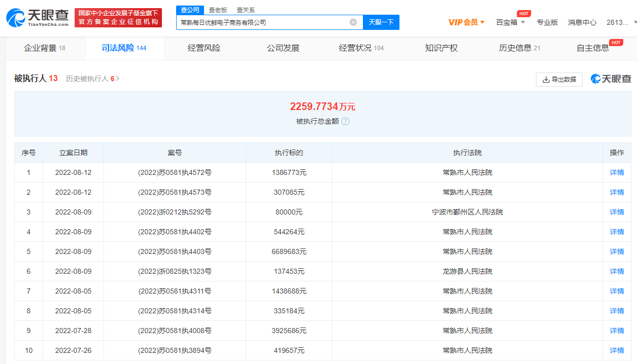
Task: Open 消息中心 in the top navigation
Action: pos(582,22)
